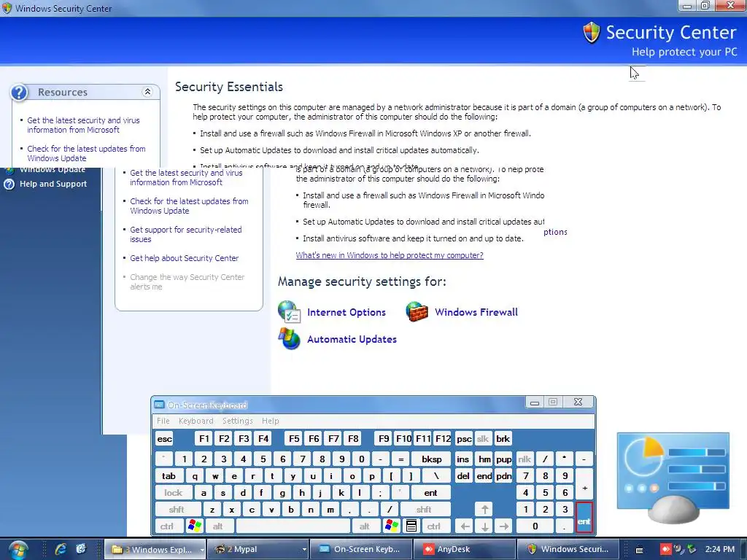Switch to On-Screen Keyboard taskbar button
Screen dimensions: 747x560
pos(360,549)
